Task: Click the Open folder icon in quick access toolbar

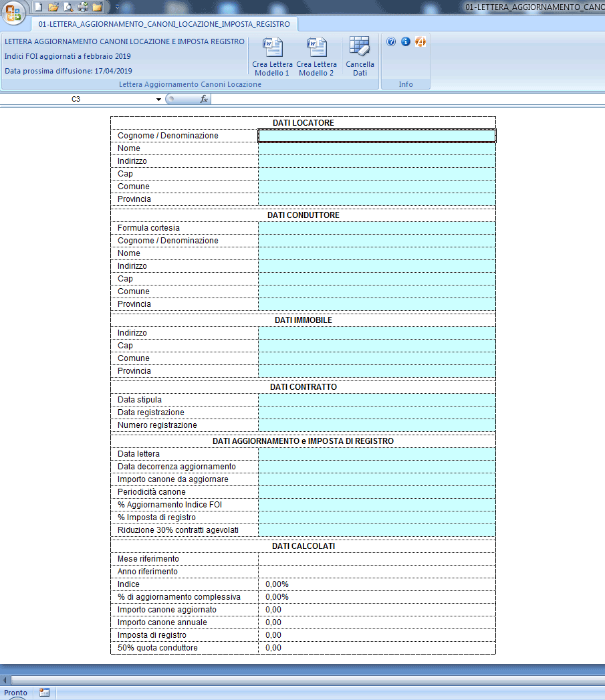Action: coord(53,7)
